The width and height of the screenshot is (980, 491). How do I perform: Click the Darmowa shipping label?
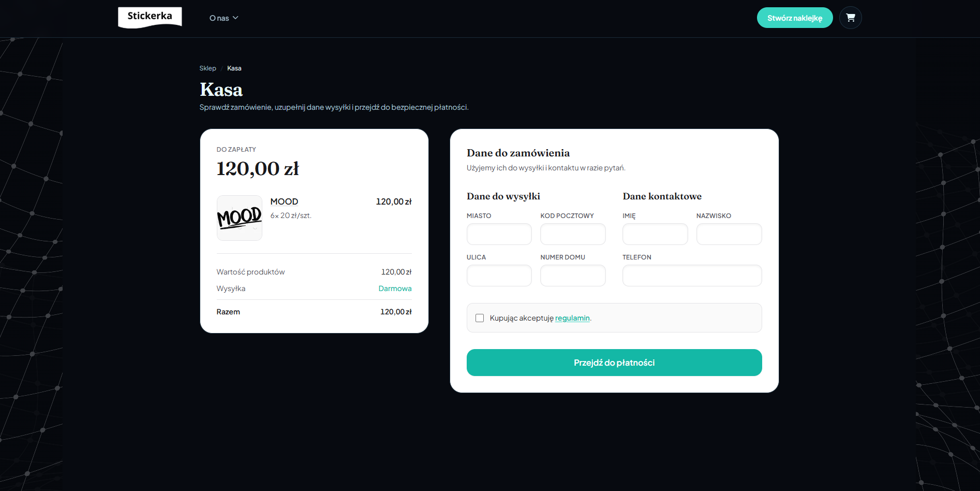point(395,288)
